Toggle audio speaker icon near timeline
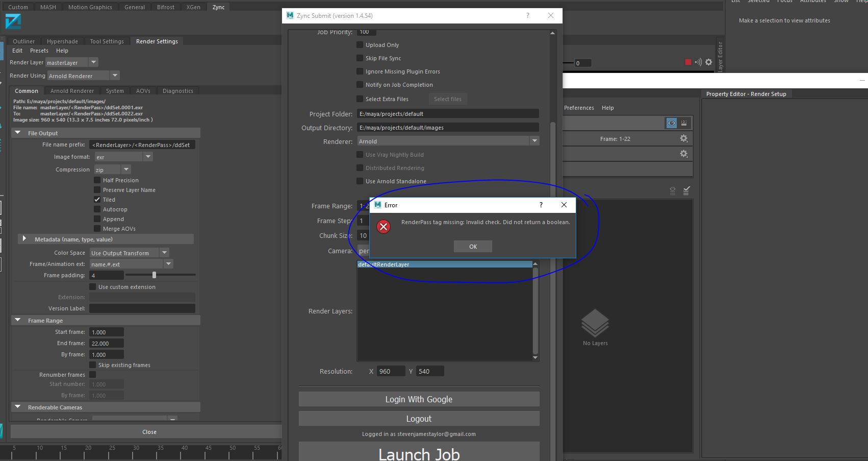868x461 pixels. click(x=698, y=62)
